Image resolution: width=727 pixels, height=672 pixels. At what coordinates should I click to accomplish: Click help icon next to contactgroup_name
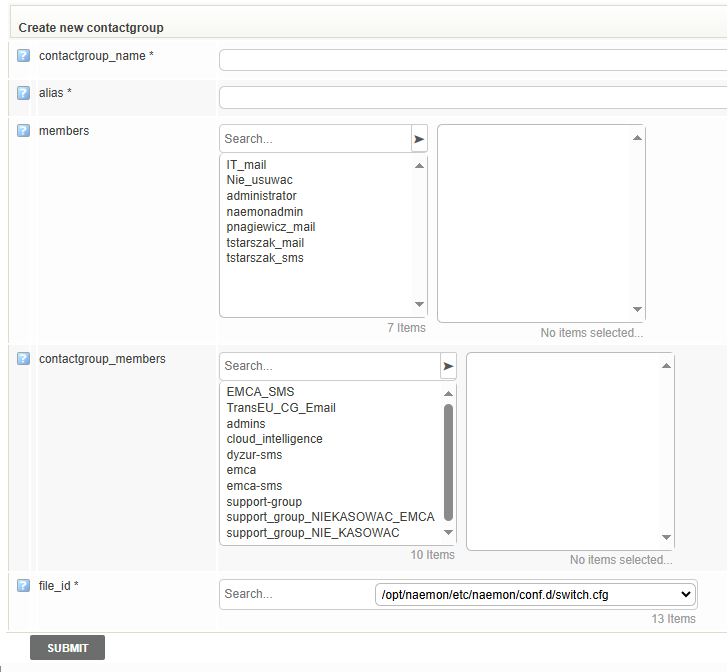[24, 56]
